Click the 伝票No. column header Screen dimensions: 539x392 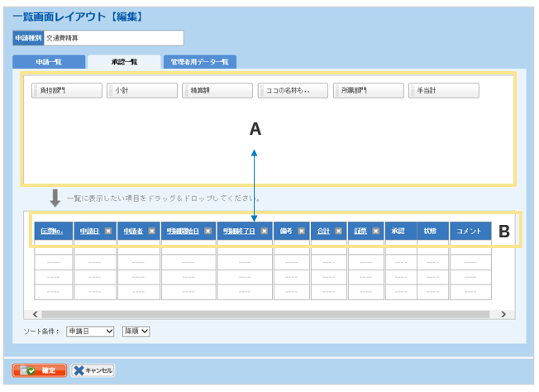52,232
